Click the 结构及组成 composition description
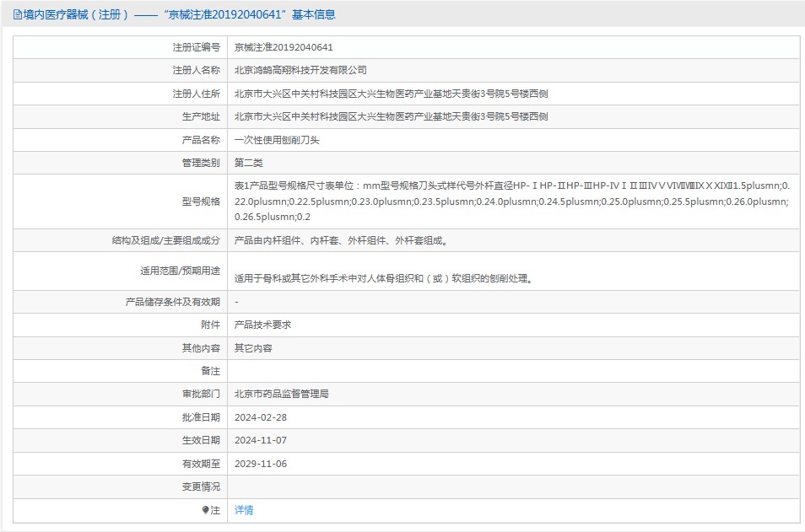 (340, 240)
